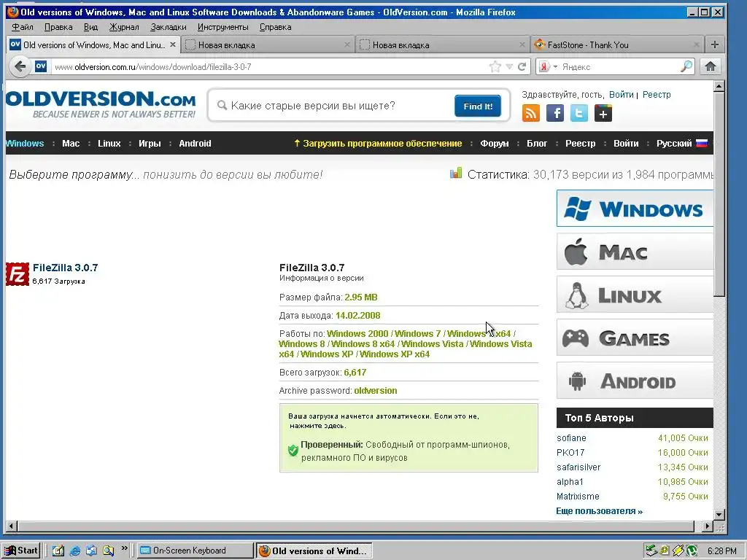Click the Internet Explorer quick launch icon
The image size is (747, 560).
tap(75, 551)
